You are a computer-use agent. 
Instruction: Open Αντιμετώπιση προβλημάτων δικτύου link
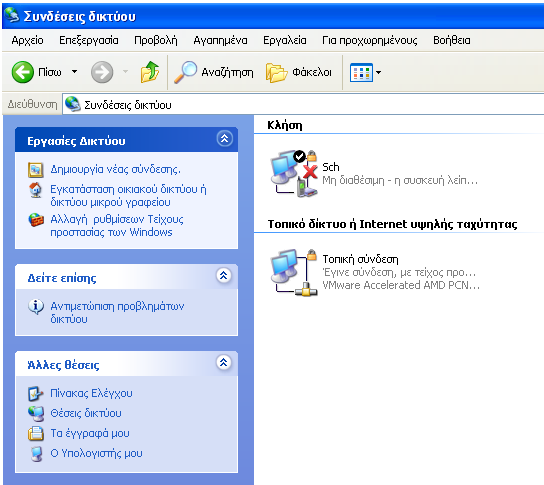coord(117,313)
